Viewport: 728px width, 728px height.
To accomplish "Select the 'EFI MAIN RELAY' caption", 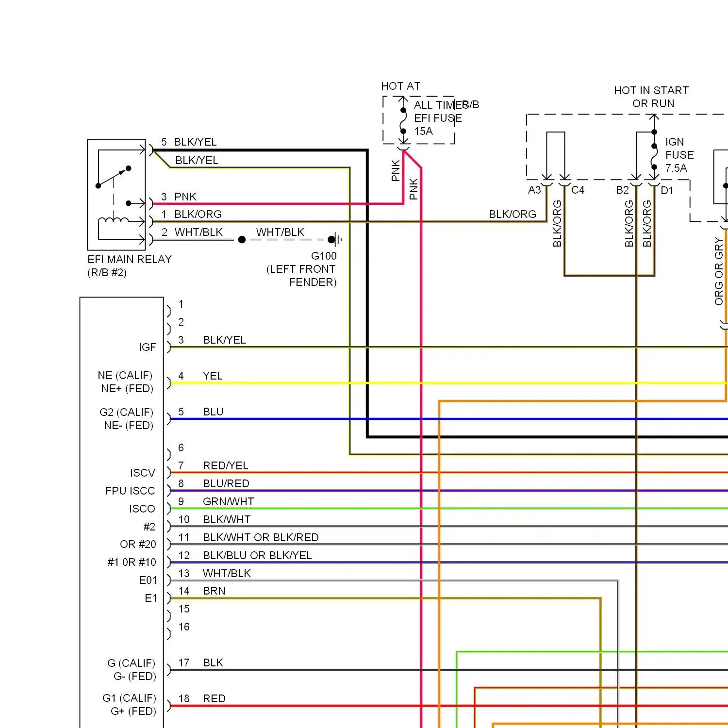I will [x=130, y=260].
